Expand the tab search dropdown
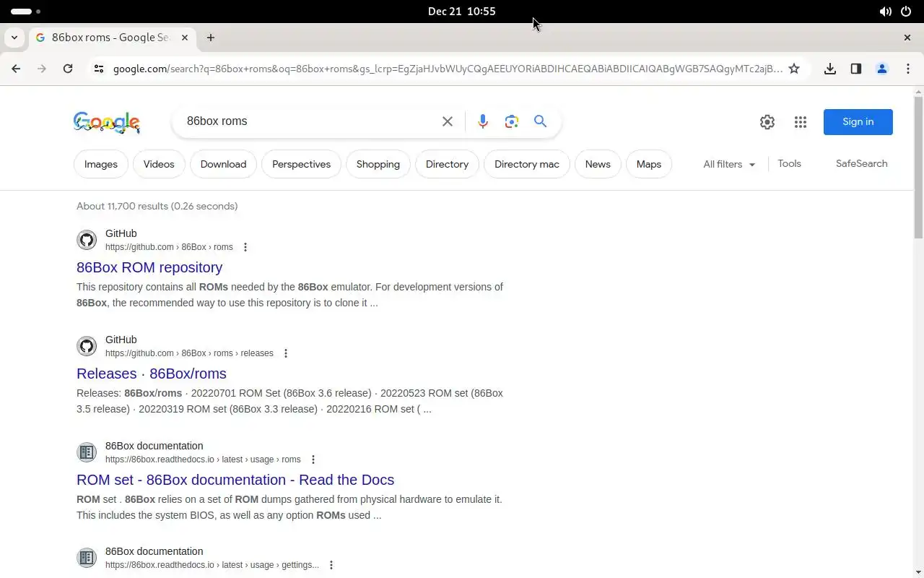The width and height of the screenshot is (924, 578). coord(14,38)
